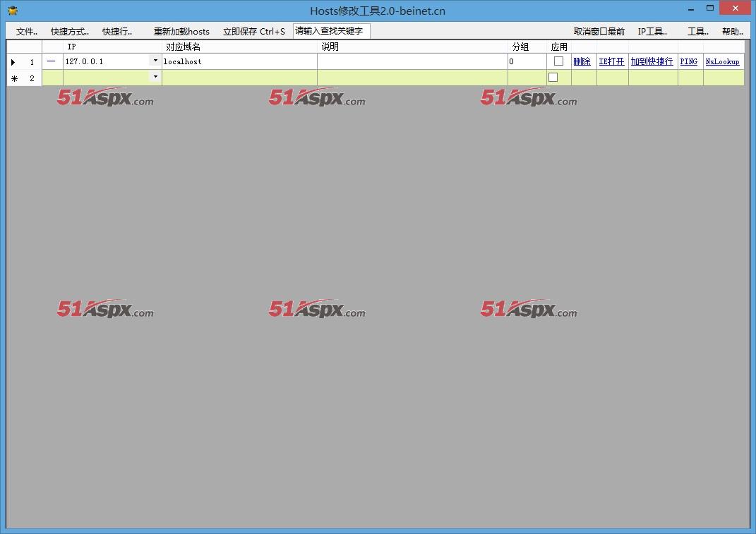Open the 快捷行.. menu
The image size is (756, 534).
[117, 32]
